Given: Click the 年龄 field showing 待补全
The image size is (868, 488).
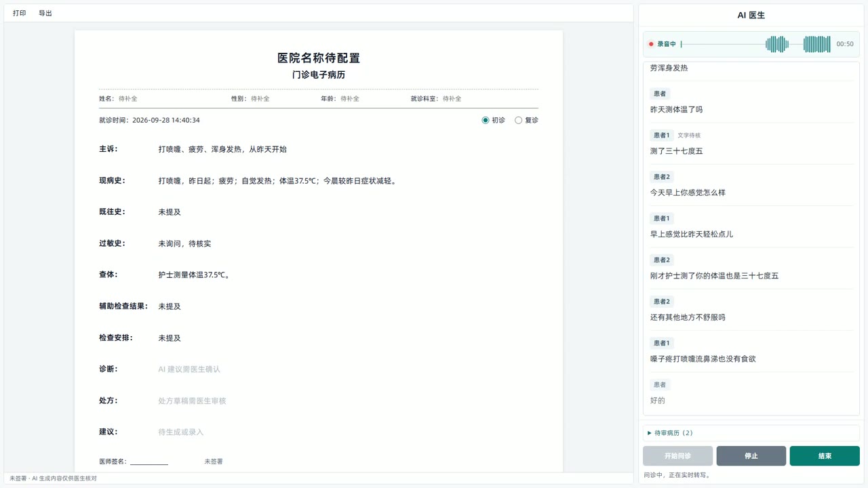Looking at the screenshot, I should (x=350, y=98).
